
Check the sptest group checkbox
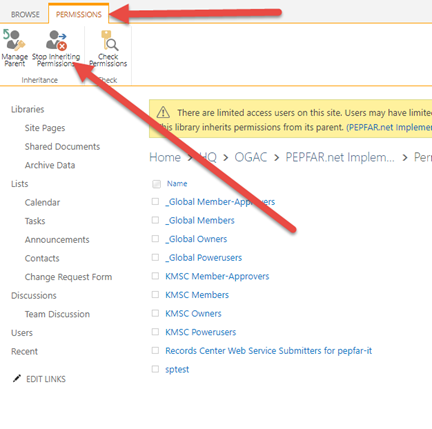coord(155,369)
